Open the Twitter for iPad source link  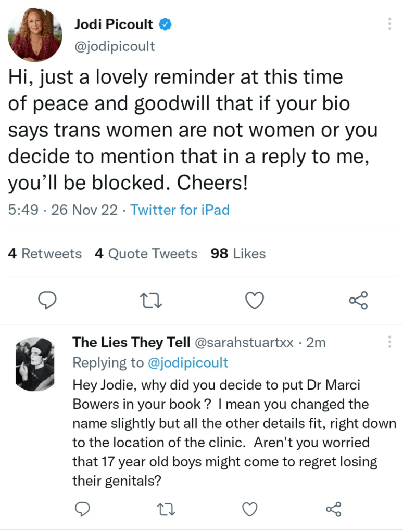(x=180, y=210)
